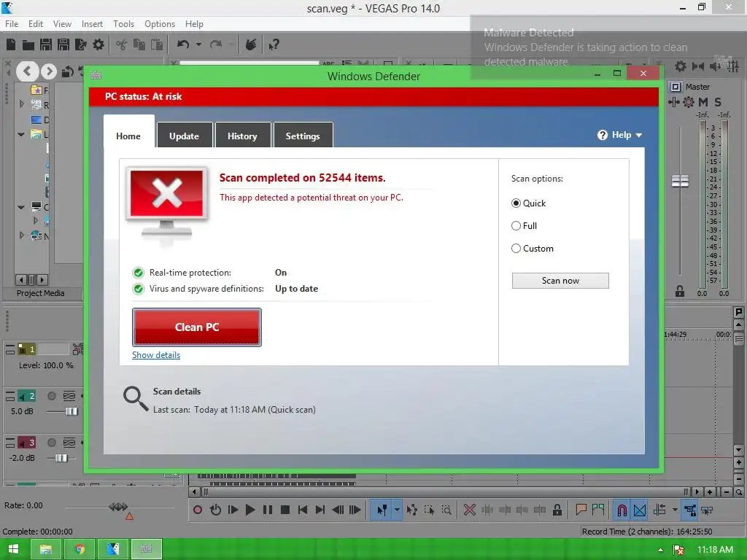The width and height of the screenshot is (747, 560).
Task: Jump to the project start
Action: 303,510
